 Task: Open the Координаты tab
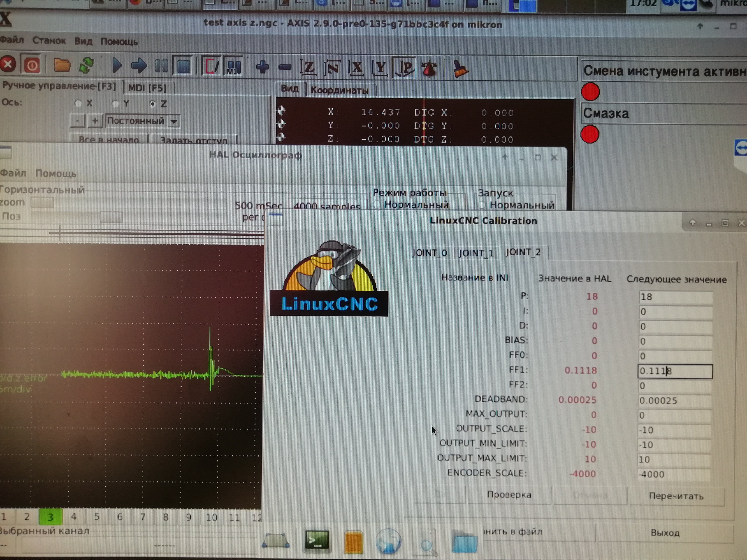339,90
